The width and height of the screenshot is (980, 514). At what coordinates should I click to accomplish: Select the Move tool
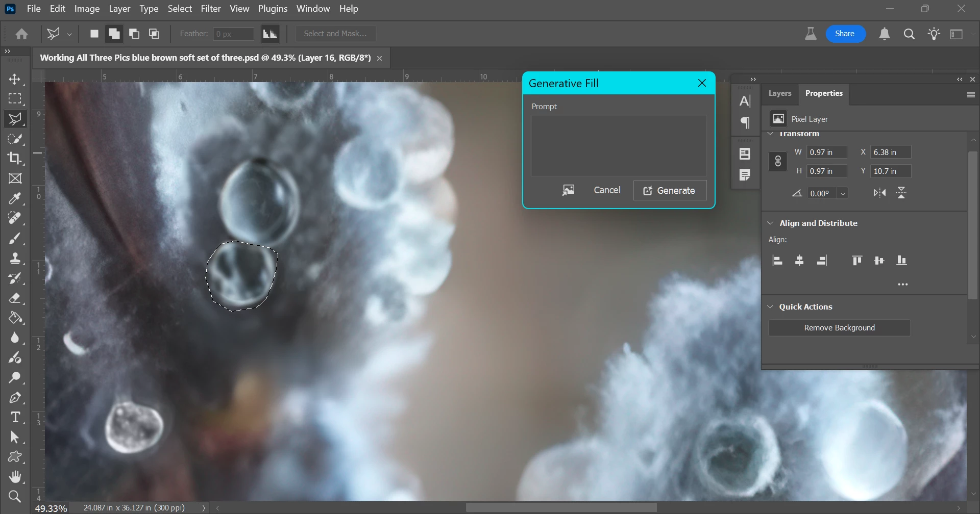(x=15, y=79)
